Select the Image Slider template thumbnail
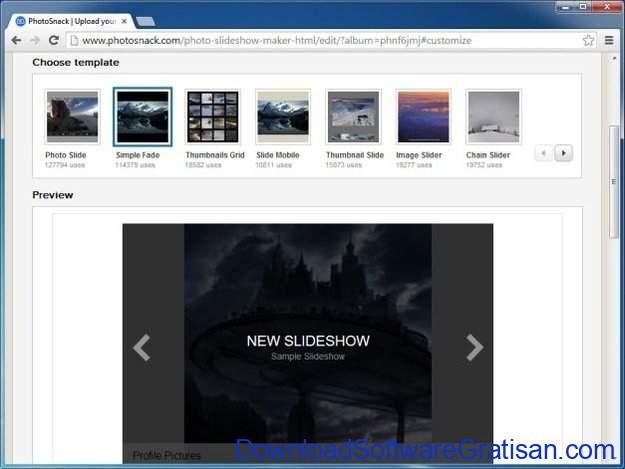625x469 pixels. [x=423, y=116]
